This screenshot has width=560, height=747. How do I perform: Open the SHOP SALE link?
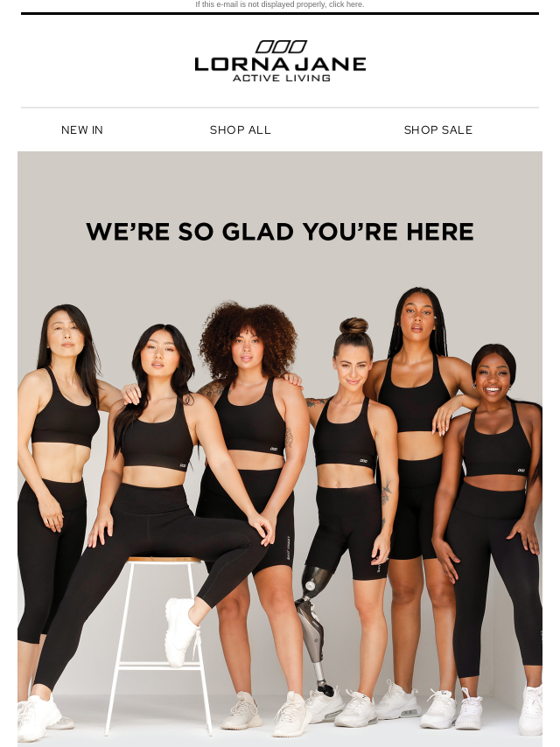click(438, 130)
